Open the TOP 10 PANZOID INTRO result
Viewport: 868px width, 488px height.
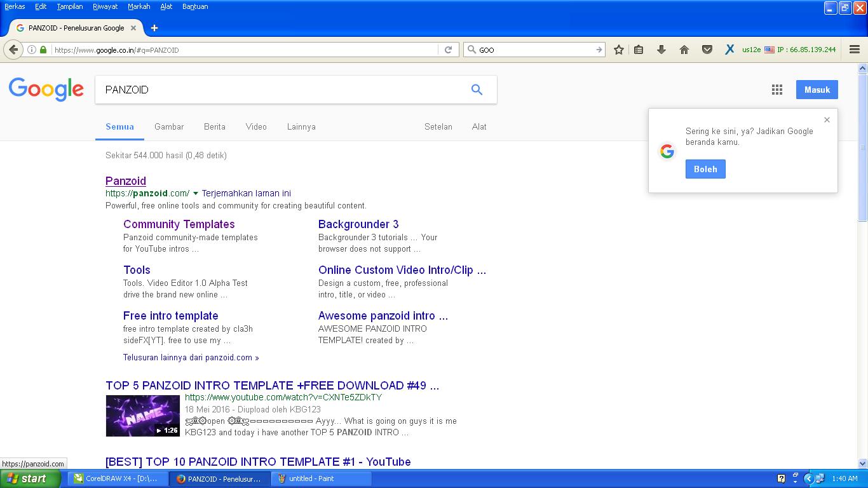pos(258,462)
